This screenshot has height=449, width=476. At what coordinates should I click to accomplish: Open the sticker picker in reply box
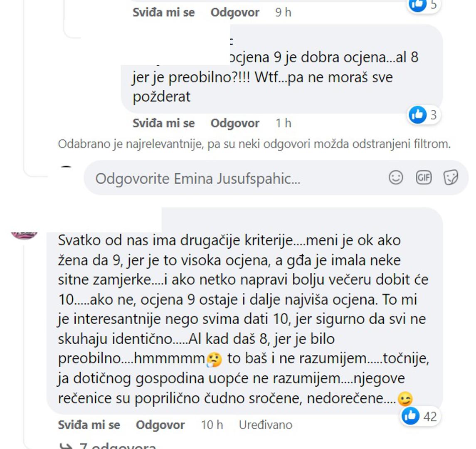pyautogui.click(x=451, y=178)
